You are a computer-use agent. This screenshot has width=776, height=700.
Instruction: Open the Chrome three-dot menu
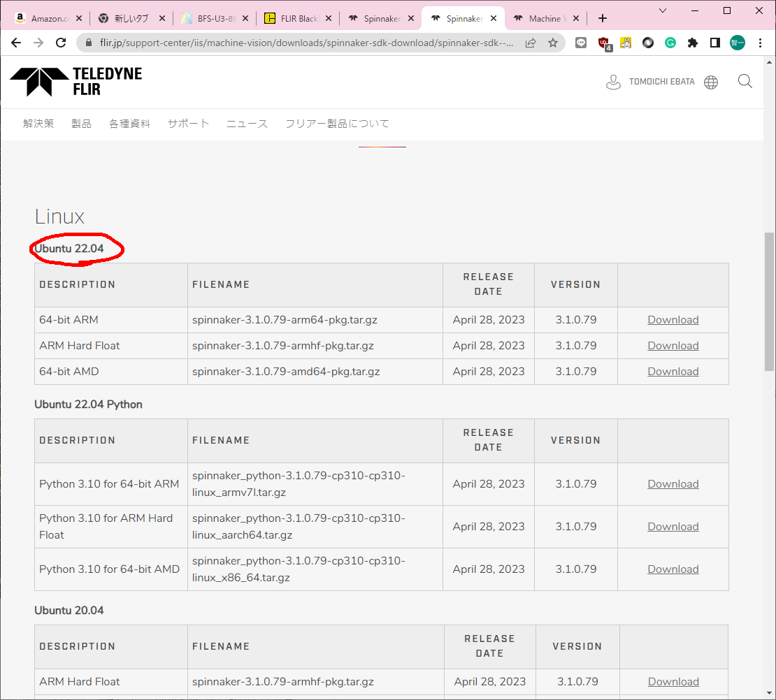tap(761, 43)
